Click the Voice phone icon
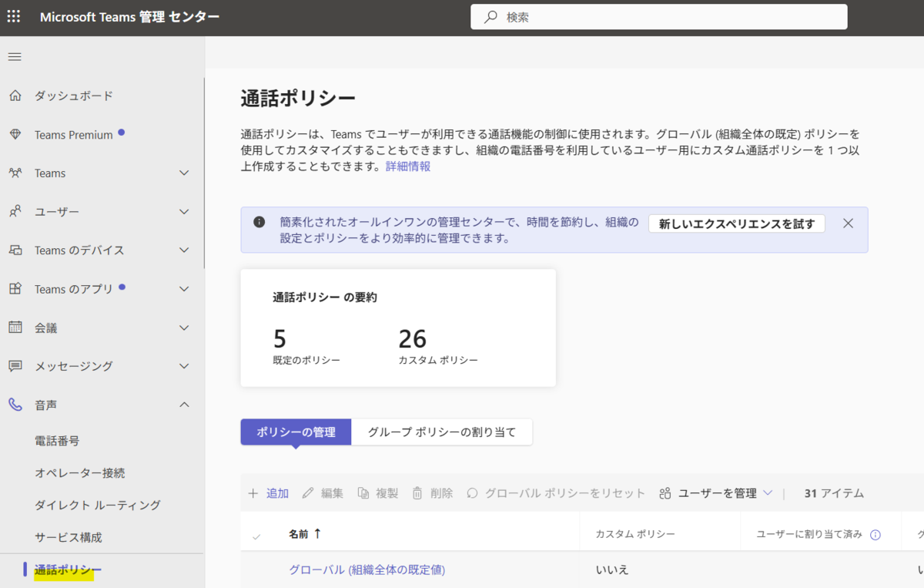Viewport: 924px width, 588px height. tap(15, 404)
